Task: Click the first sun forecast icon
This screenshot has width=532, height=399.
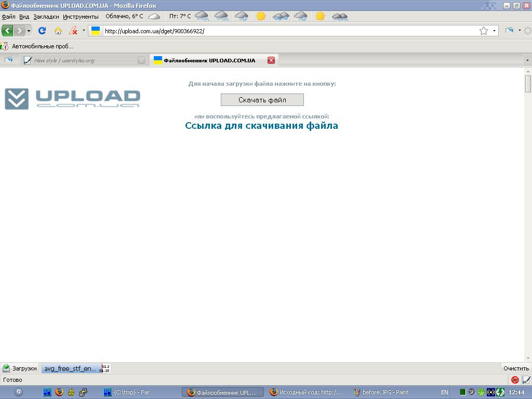Action: click(261, 16)
